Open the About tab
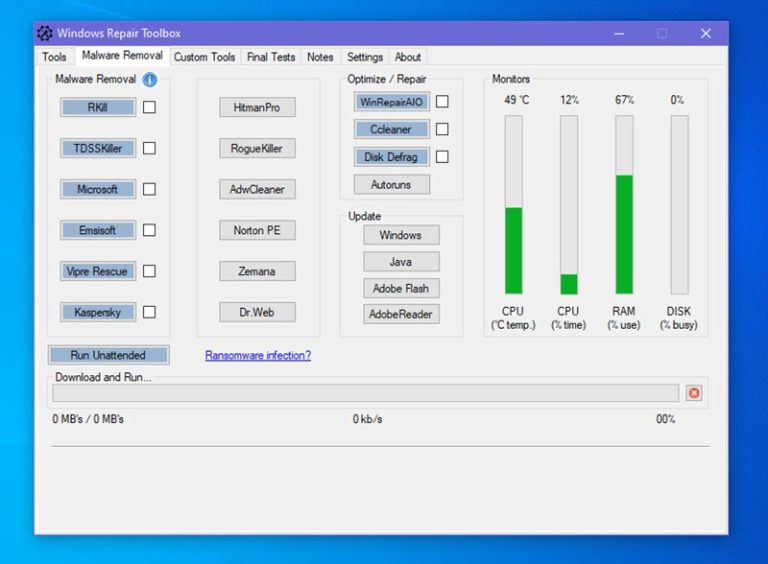The height and width of the screenshot is (564, 768). pos(408,57)
